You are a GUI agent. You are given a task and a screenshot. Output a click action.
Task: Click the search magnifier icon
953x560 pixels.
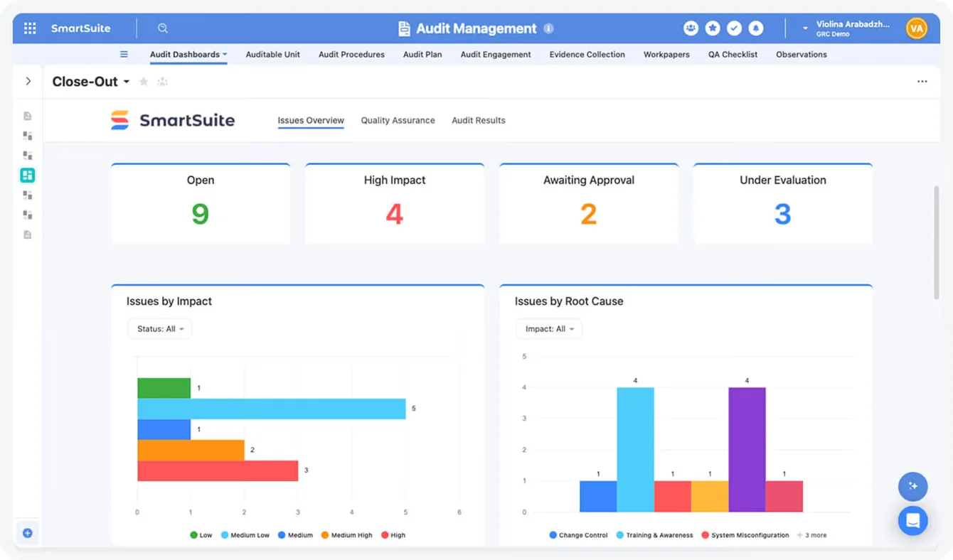coord(163,28)
